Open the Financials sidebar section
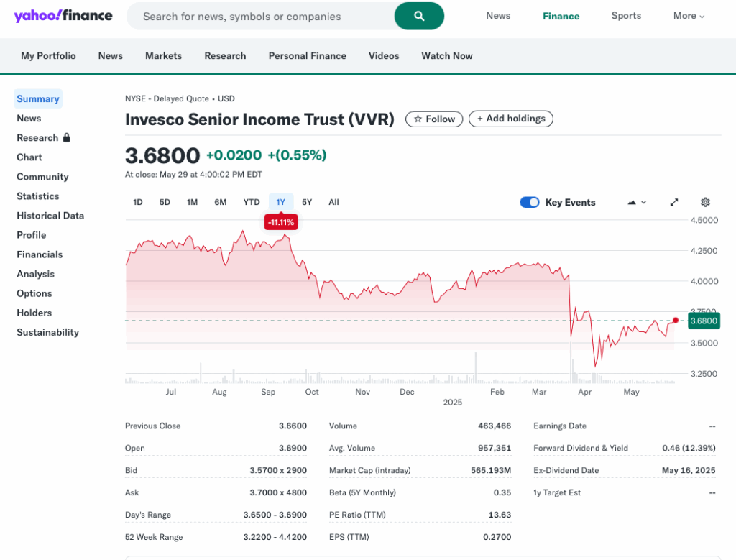736x560 pixels. (40, 254)
